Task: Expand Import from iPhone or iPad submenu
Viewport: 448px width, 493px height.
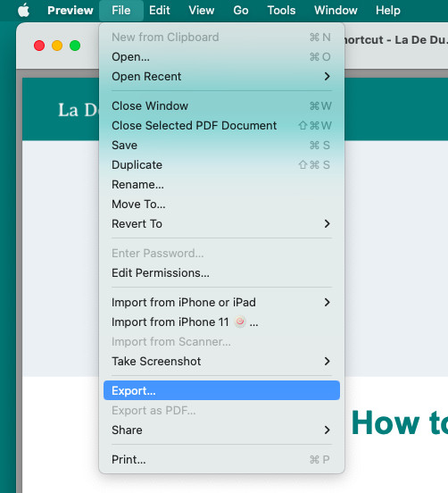Action: coord(221,303)
